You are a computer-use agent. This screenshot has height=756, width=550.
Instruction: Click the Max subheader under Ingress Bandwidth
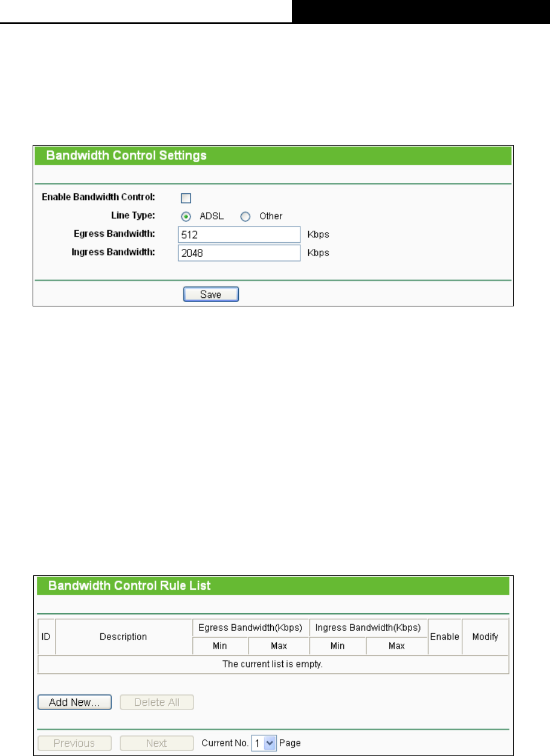(x=396, y=646)
